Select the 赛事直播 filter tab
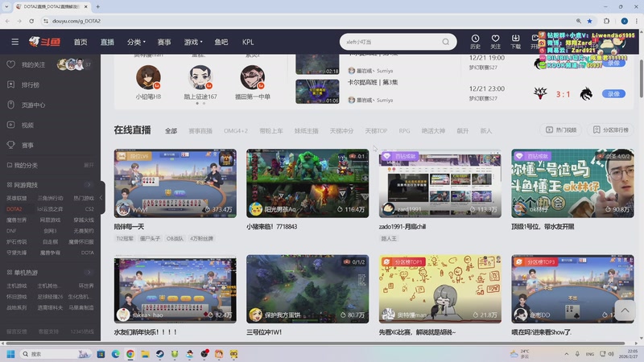The image size is (644, 362). pos(200,130)
